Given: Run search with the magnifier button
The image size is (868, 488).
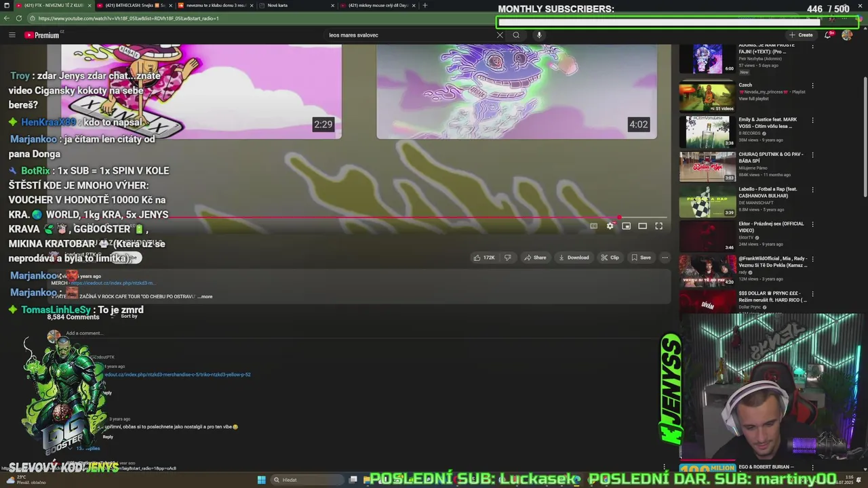Looking at the screenshot, I should (x=516, y=35).
